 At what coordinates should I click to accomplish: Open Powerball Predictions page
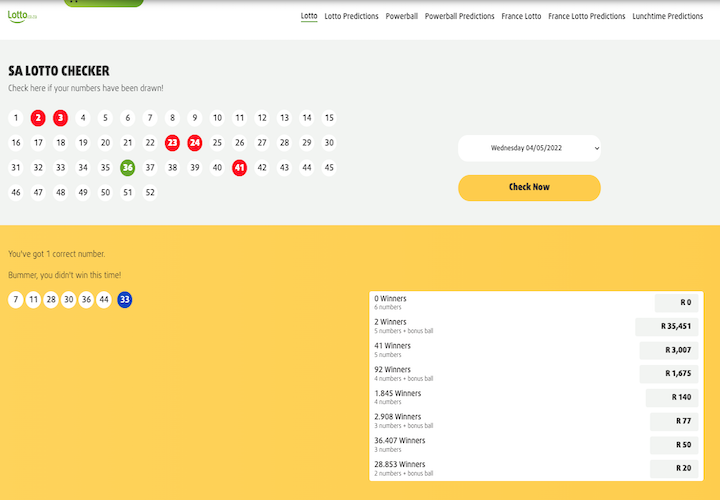(x=459, y=16)
